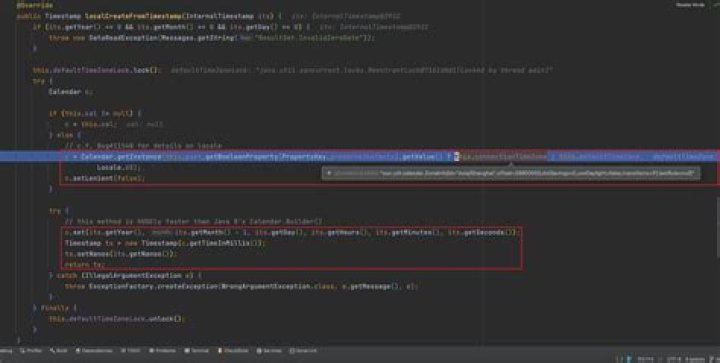720x363 pixels.
Task: Click the 'Timestamp ts = new Timestamp' line
Action: click(165, 243)
